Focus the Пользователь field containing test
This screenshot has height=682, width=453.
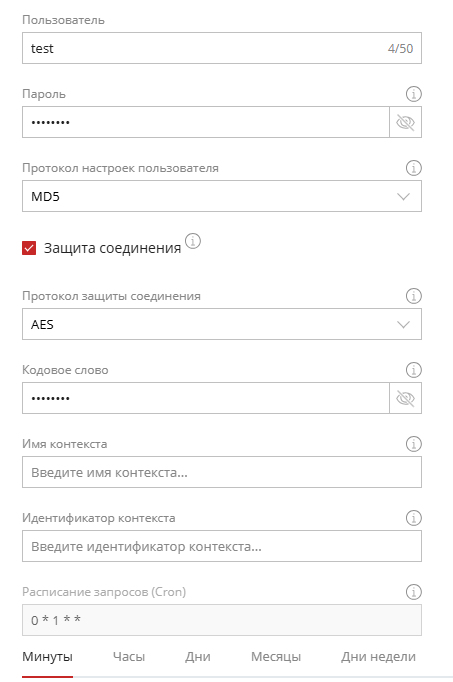tap(222, 48)
